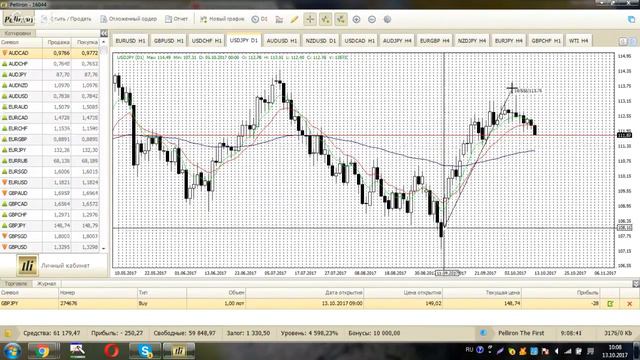
Task: Select the GBPJPY open position row
Action: [x=320, y=303]
